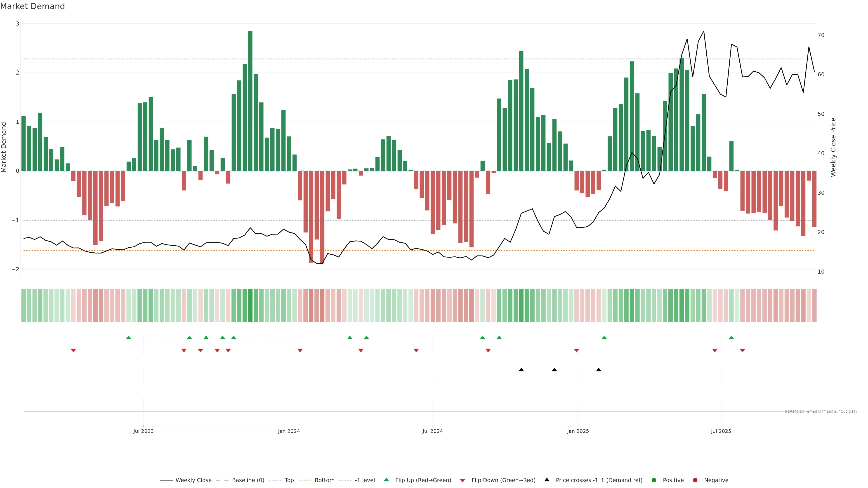Click the Jul 2025 x-axis label
This screenshot has height=488, width=868.
pos(721,431)
